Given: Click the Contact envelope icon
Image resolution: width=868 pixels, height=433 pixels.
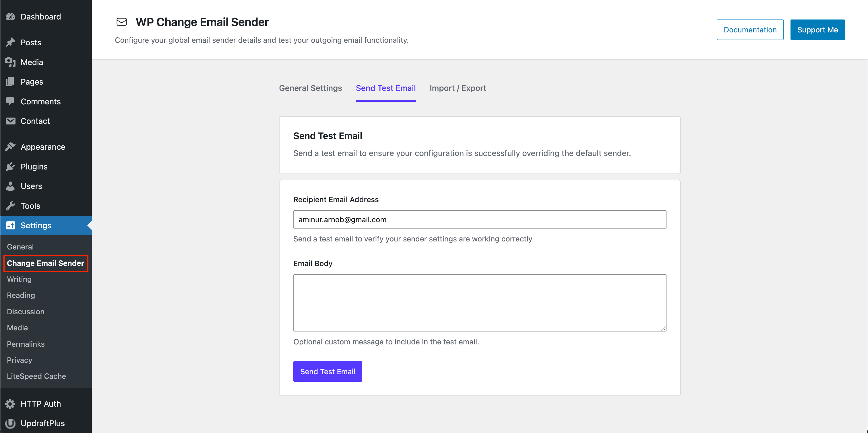Looking at the screenshot, I should pos(10,121).
